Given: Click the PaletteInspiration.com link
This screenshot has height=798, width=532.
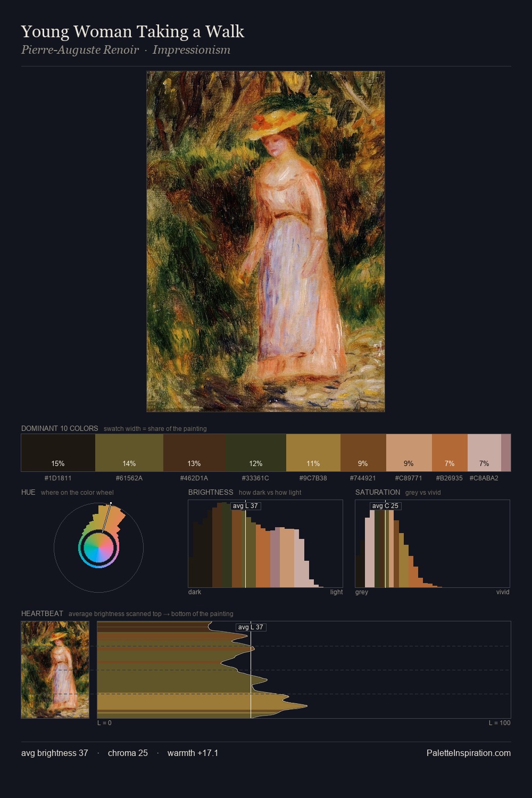Looking at the screenshot, I should coord(469,753).
